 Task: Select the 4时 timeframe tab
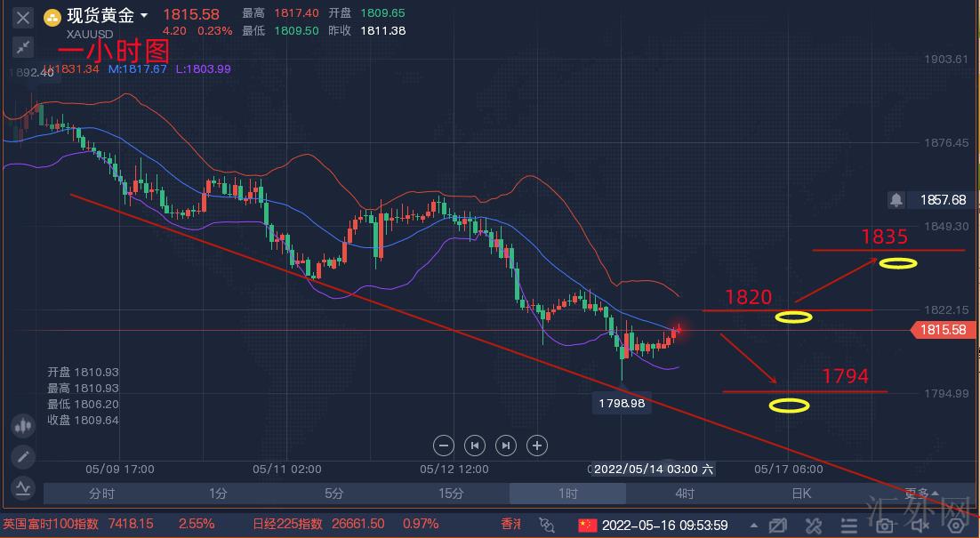[x=685, y=494]
